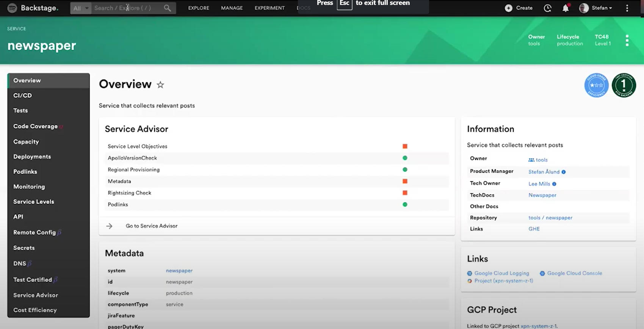The height and width of the screenshot is (329, 644).
Task: Click the newspaper system link in Metadata
Action: [x=179, y=271]
